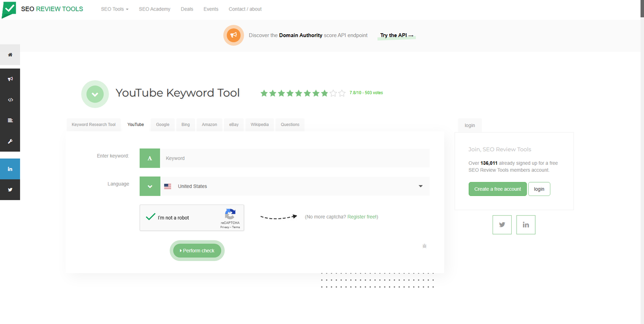Viewport: 644px width, 324px height.
Task: Switch to the Google tab
Action: click(x=163, y=124)
